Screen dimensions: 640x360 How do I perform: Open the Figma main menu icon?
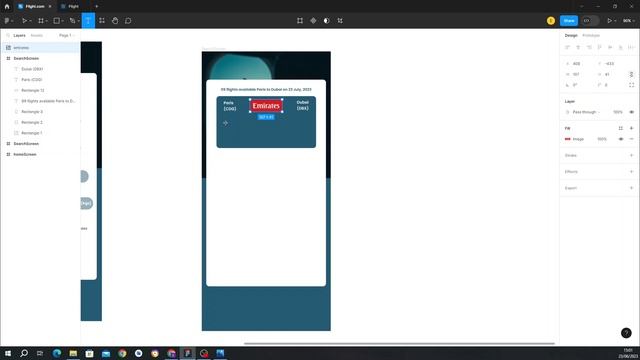pos(7,21)
